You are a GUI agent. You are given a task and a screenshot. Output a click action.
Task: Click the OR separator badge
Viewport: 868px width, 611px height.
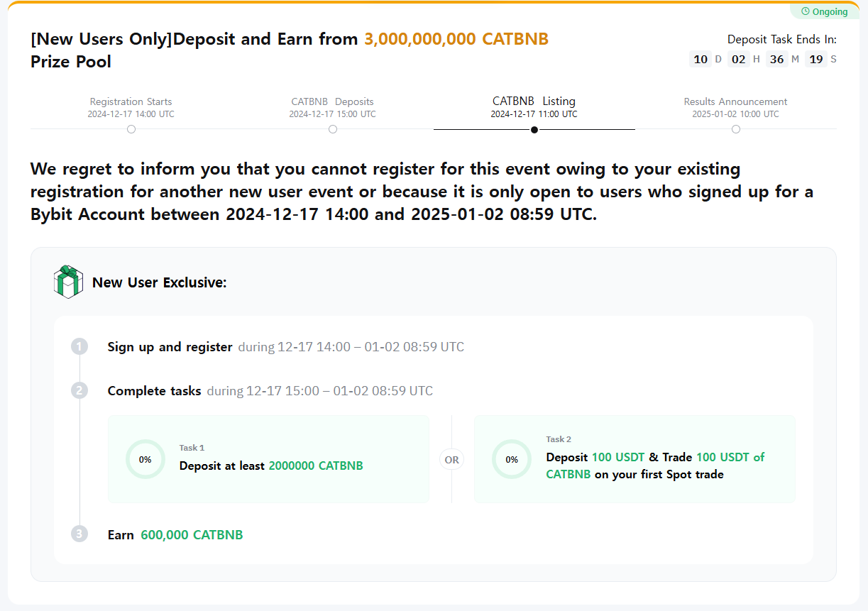[452, 460]
